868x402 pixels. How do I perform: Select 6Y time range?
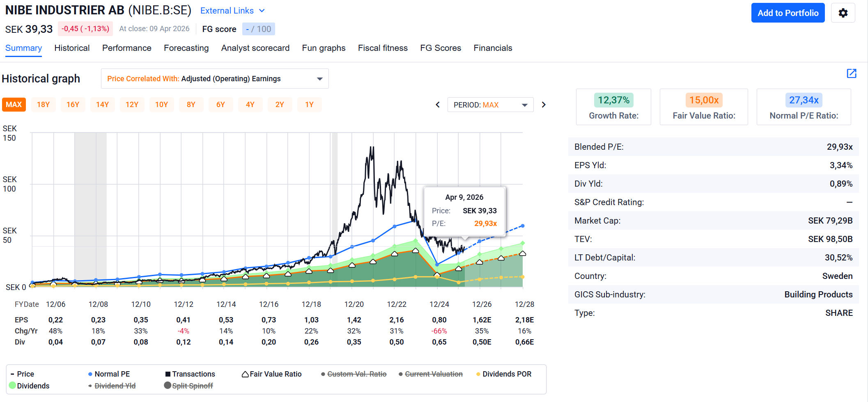(221, 105)
